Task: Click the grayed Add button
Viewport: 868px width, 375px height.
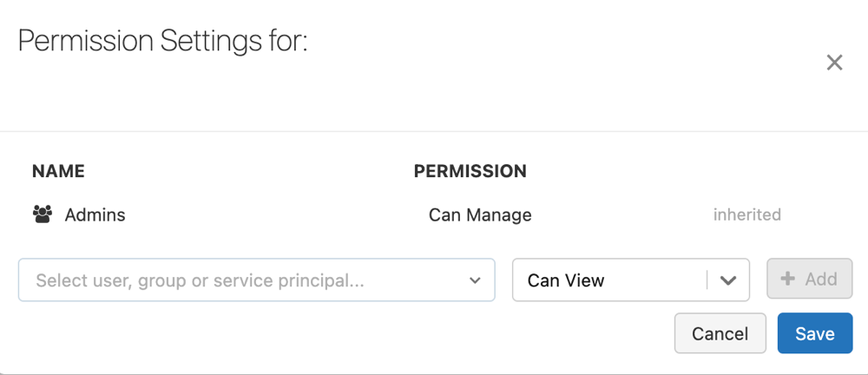Action: point(809,279)
